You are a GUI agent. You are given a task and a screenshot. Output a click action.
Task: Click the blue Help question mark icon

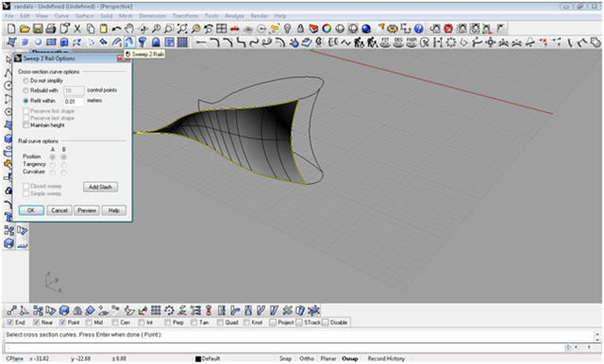click(419, 29)
